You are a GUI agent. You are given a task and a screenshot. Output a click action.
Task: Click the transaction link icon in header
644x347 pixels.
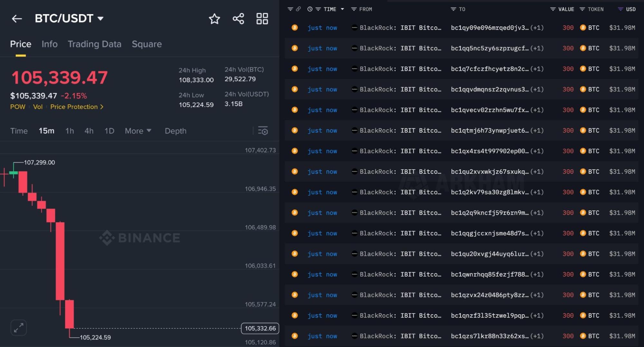(299, 9)
